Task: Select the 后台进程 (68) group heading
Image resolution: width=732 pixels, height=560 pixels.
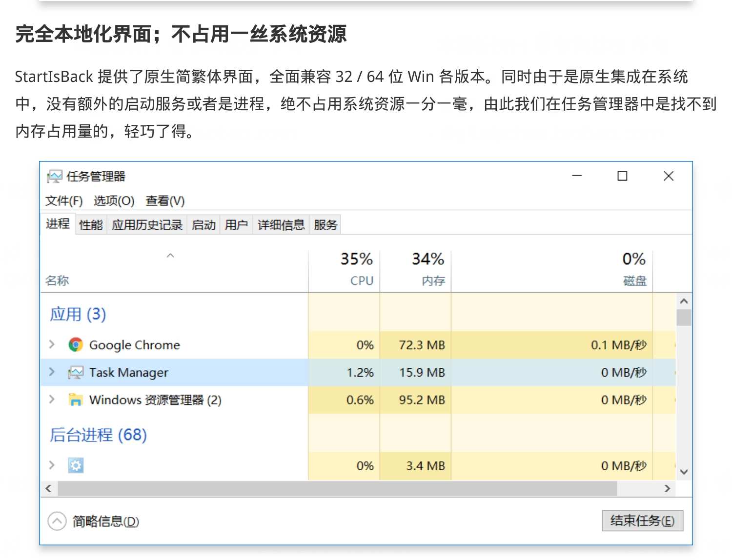Action: [x=98, y=435]
